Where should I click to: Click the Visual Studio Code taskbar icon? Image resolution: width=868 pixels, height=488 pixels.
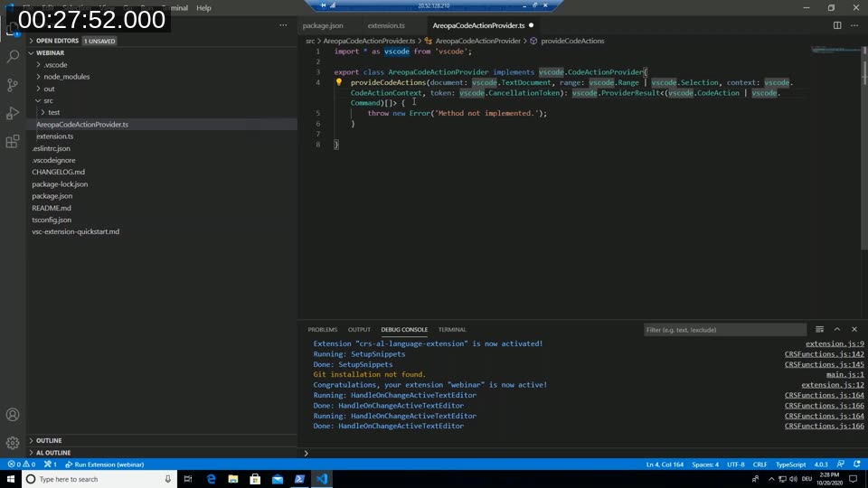point(322,479)
